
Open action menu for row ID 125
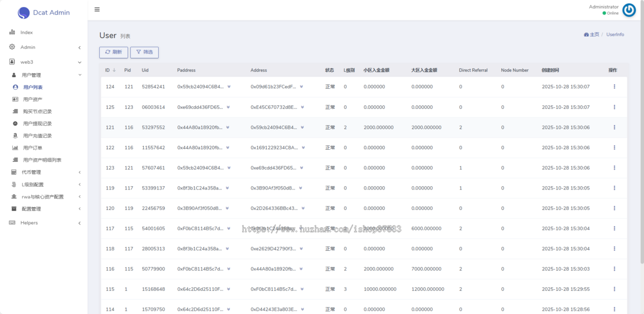pos(614,107)
